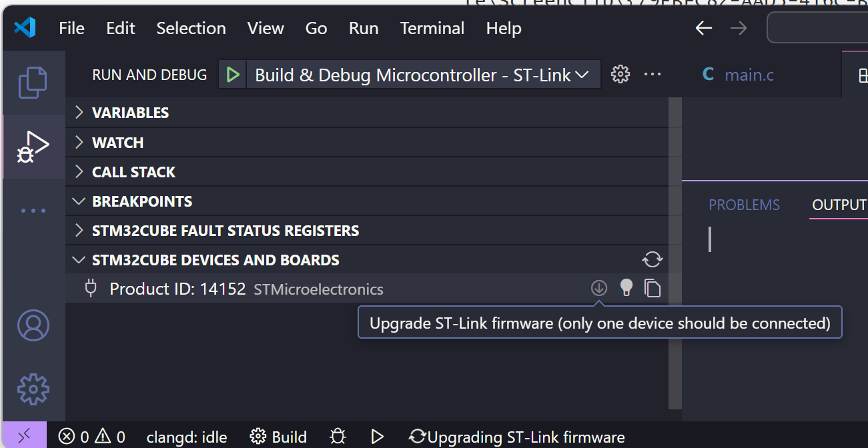Open the Explorer view in the activity bar
The width and height of the screenshot is (868, 448).
33,81
